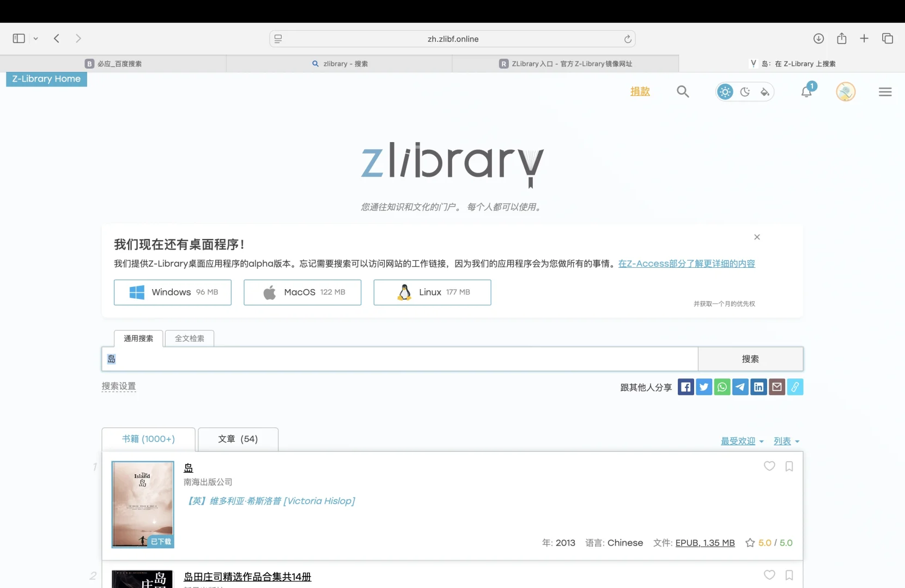
Task: Open publisher 南海出版公司
Action: pos(208,482)
